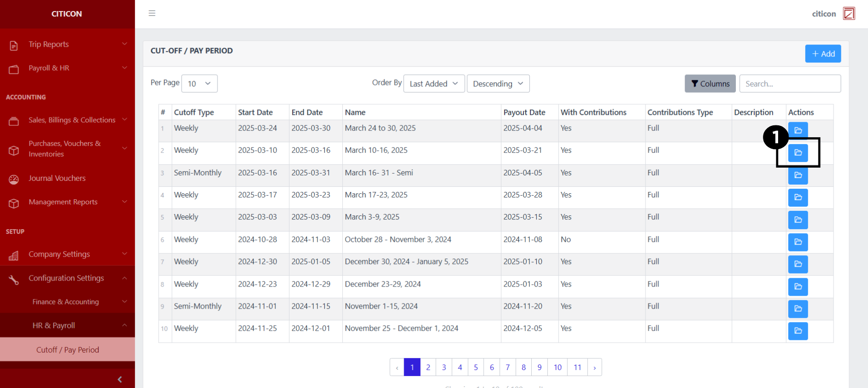The height and width of the screenshot is (388, 868).
Task: Click the hamburger menu icon in header
Action: coord(152,13)
